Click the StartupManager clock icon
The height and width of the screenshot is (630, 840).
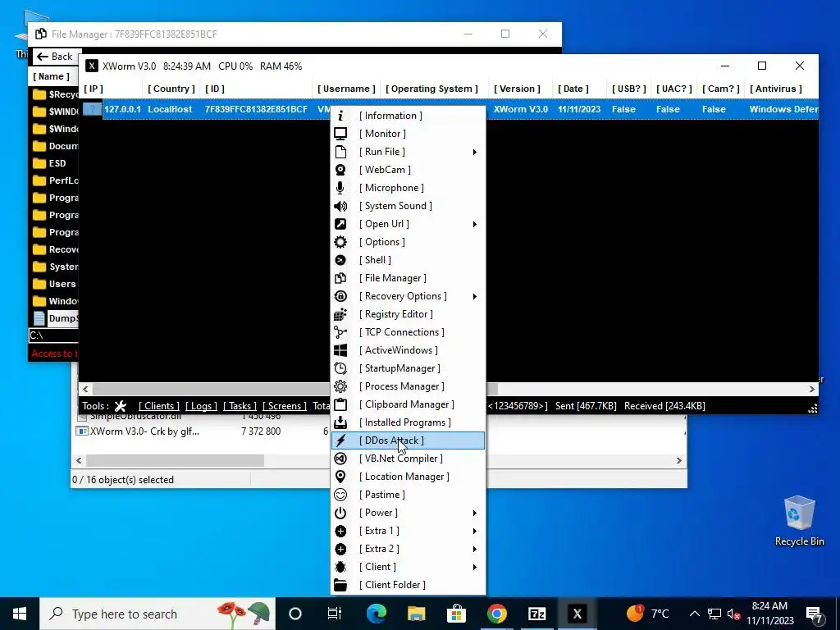click(340, 368)
